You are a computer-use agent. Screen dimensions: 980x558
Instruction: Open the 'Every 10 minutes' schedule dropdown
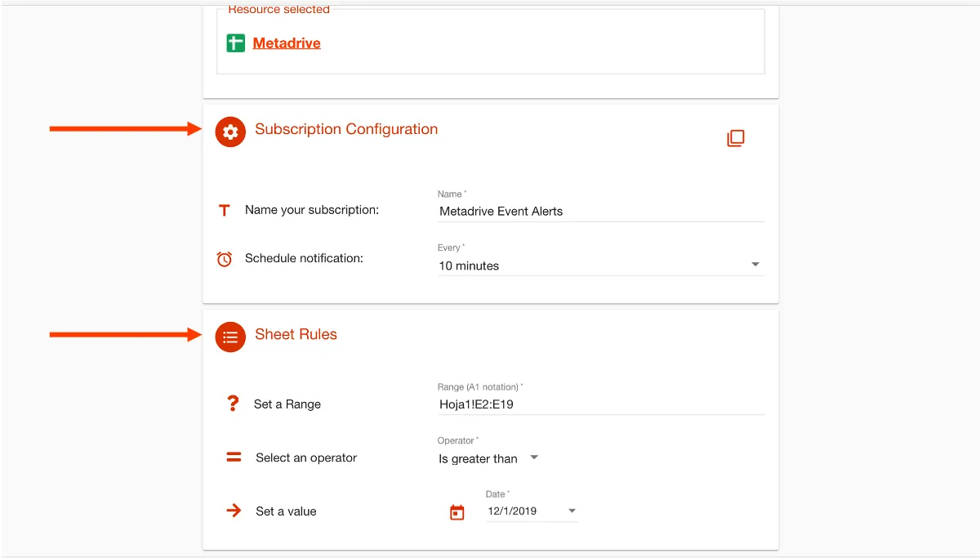pos(601,266)
